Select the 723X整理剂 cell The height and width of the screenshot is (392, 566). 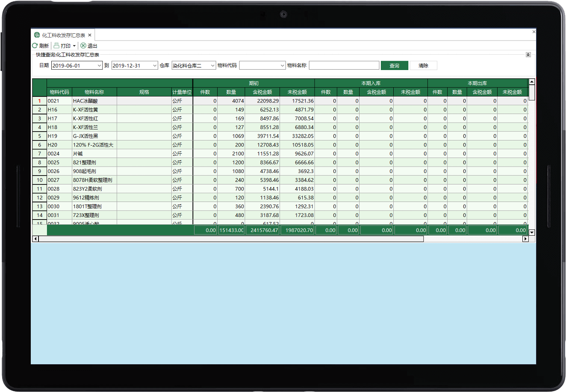tap(94, 215)
